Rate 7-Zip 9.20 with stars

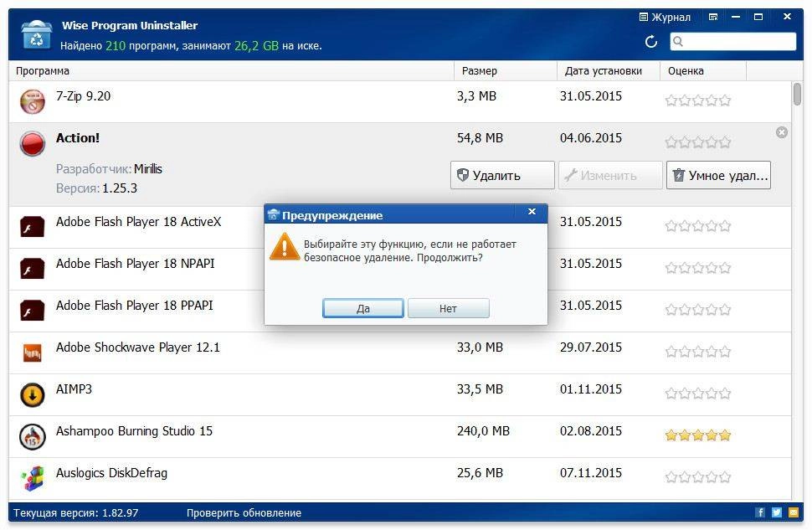click(x=697, y=100)
